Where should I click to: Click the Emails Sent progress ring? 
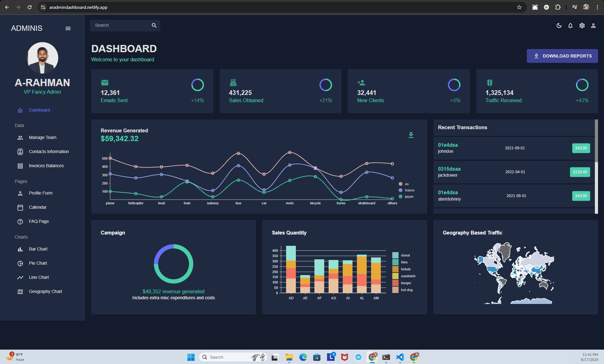click(x=198, y=85)
